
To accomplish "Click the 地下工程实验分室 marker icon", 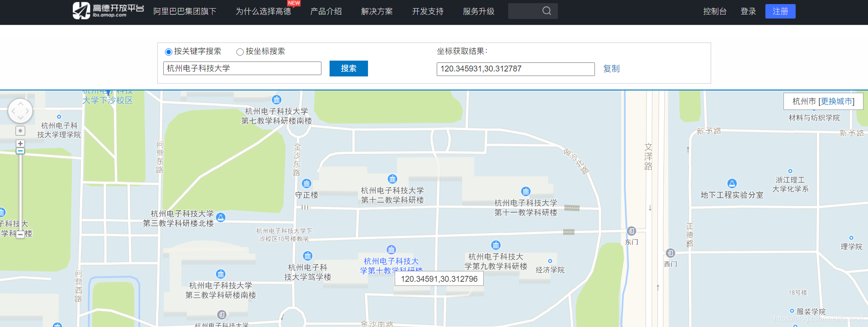I will (732, 184).
